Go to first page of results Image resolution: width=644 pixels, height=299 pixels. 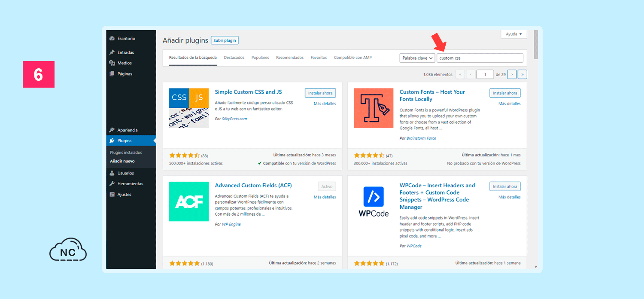pyautogui.click(x=460, y=74)
